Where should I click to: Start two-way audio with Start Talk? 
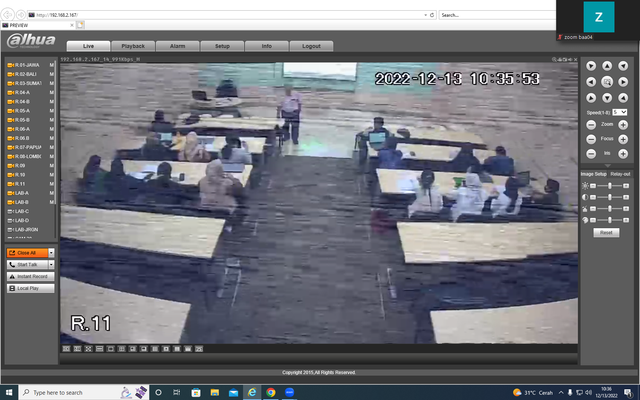coord(27,264)
